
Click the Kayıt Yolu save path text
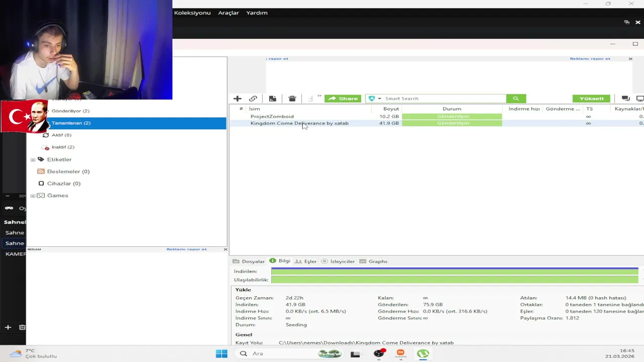coord(366,343)
